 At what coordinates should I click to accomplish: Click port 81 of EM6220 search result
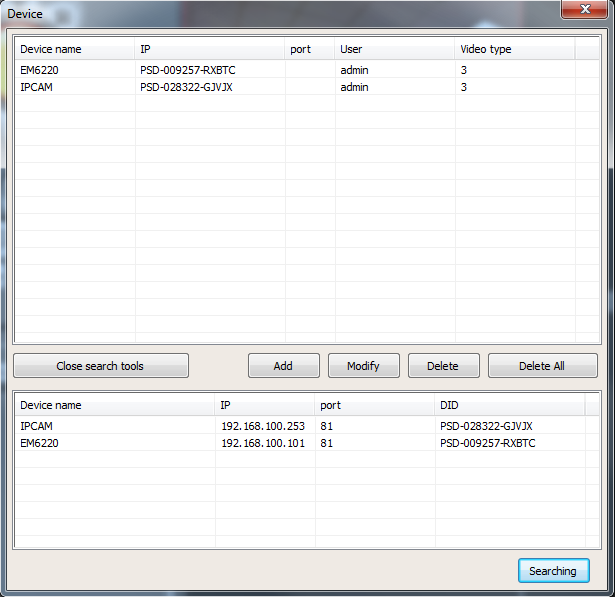click(326, 443)
